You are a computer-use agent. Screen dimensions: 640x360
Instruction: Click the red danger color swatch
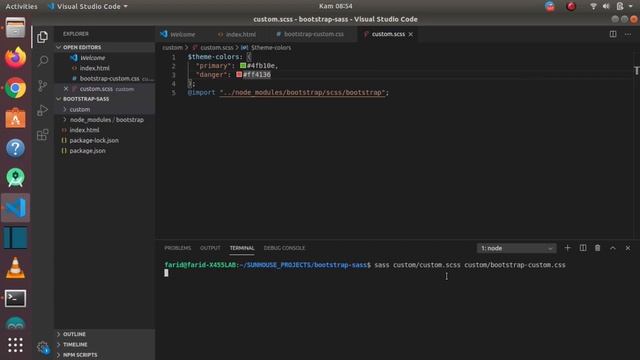(239, 74)
